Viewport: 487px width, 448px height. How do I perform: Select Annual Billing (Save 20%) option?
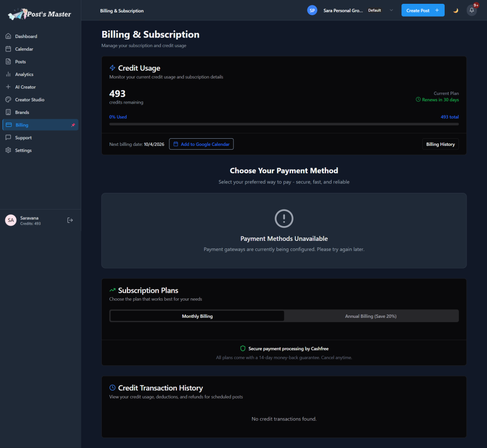tap(370, 316)
